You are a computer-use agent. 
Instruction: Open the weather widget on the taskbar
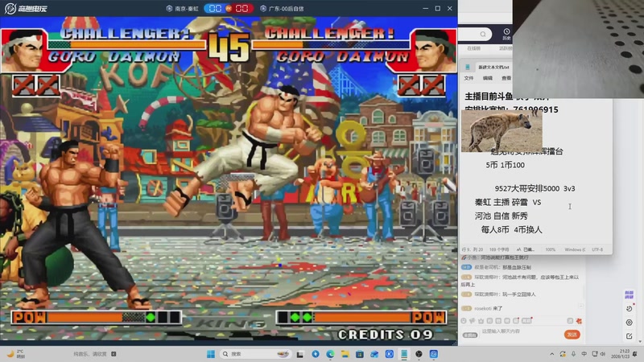pos(15,354)
